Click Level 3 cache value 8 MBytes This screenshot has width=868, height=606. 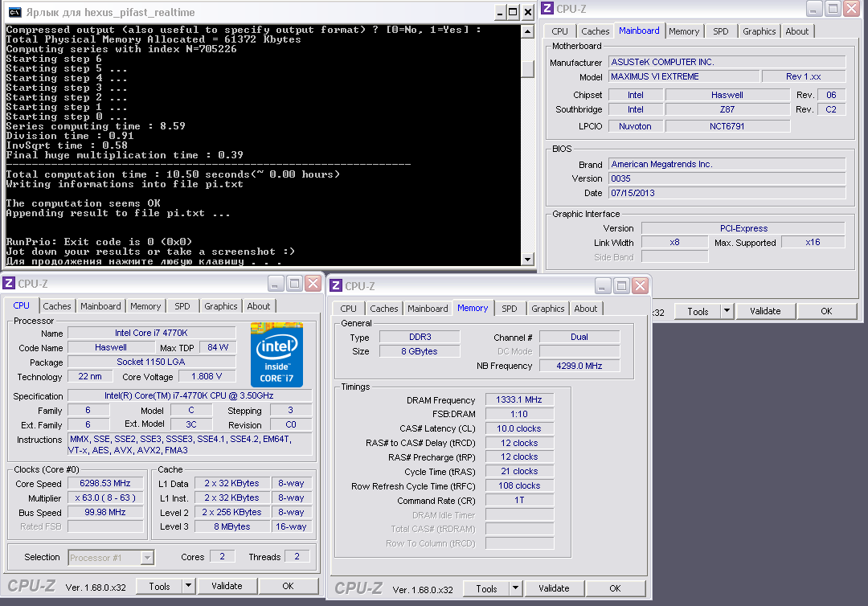tap(232, 526)
